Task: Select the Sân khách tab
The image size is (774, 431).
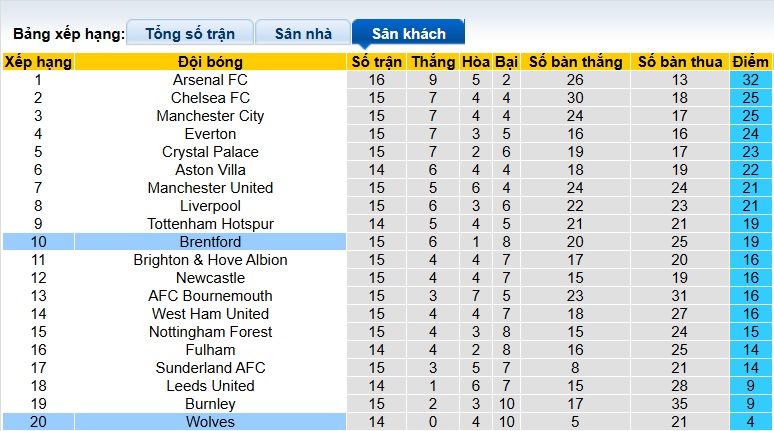Action: point(409,33)
